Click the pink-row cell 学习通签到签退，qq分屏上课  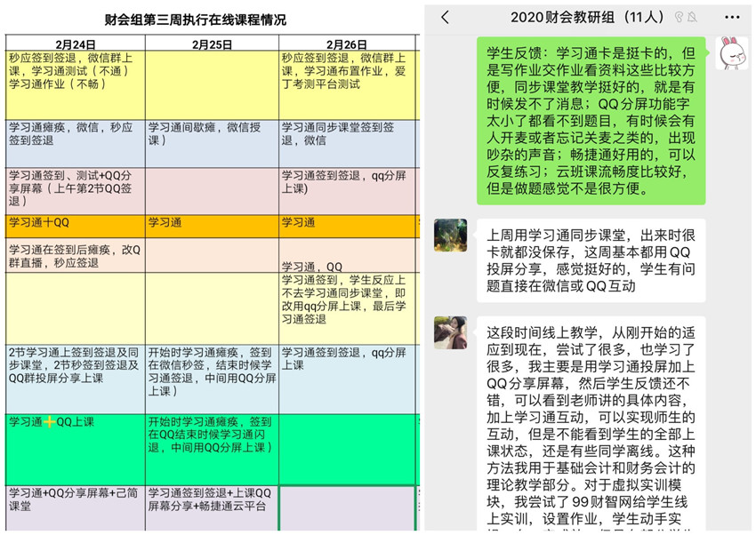(347, 191)
